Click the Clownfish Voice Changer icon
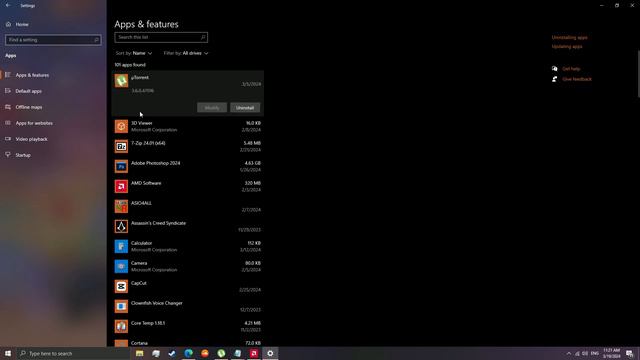 [121, 306]
